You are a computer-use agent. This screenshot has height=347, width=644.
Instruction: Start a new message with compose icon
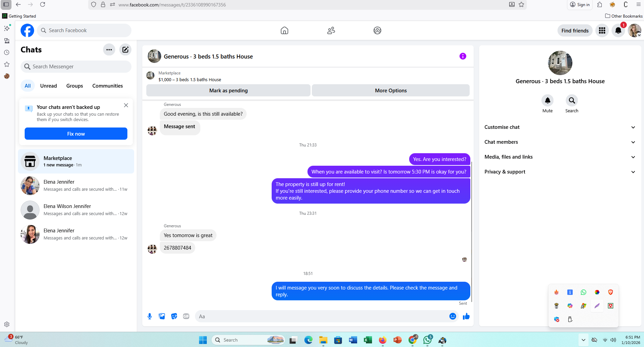pos(125,50)
